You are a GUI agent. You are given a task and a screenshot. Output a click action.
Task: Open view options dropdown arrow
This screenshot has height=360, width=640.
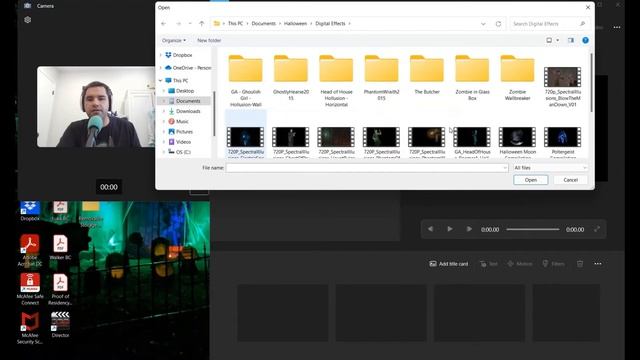pyautogui.click(x=558, y=40)
